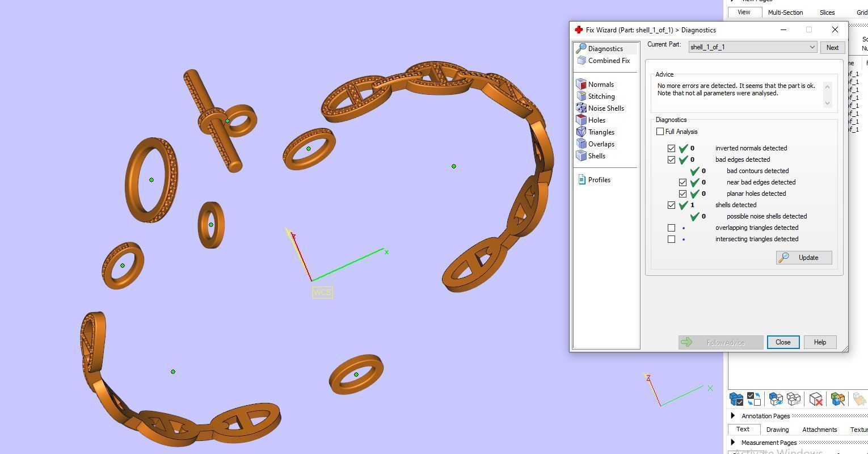Switch to the Slices tab
Viewport: 868px width, 454px height.
click(x=827, y=12)
